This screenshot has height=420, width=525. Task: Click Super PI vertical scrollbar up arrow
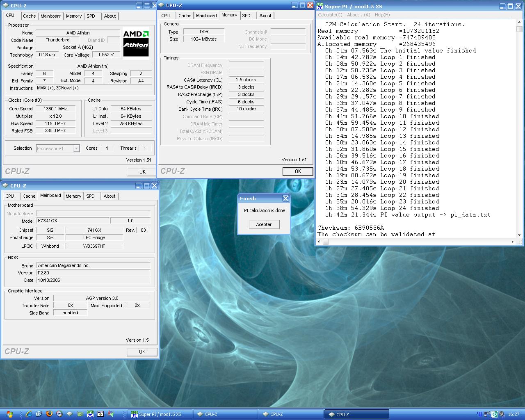coord(520,23)
